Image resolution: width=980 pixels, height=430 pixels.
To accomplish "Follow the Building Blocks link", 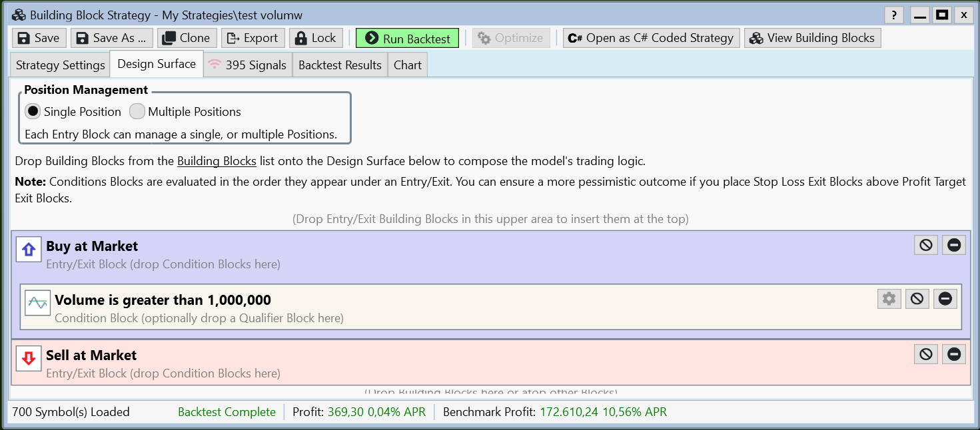I will pos(217,161).
